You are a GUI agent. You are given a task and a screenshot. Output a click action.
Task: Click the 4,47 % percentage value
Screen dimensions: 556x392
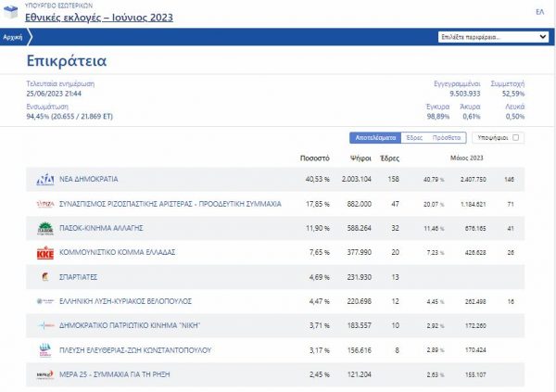pyautogui.click(x=319, y=301)
